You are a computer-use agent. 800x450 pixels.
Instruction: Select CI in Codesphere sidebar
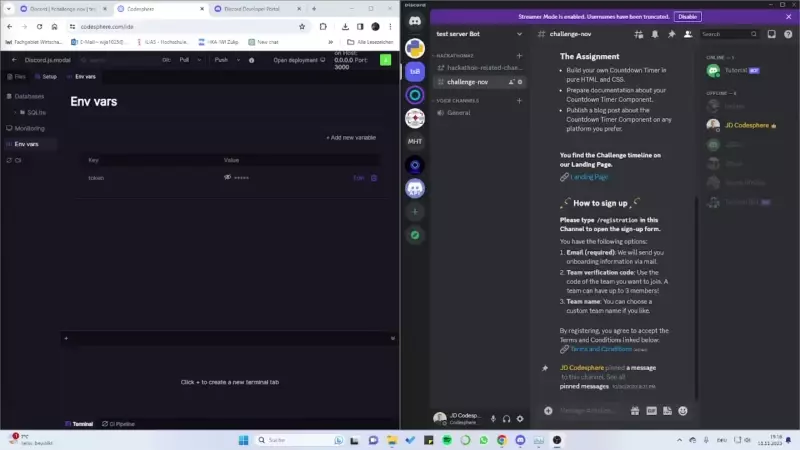(14, 160)
